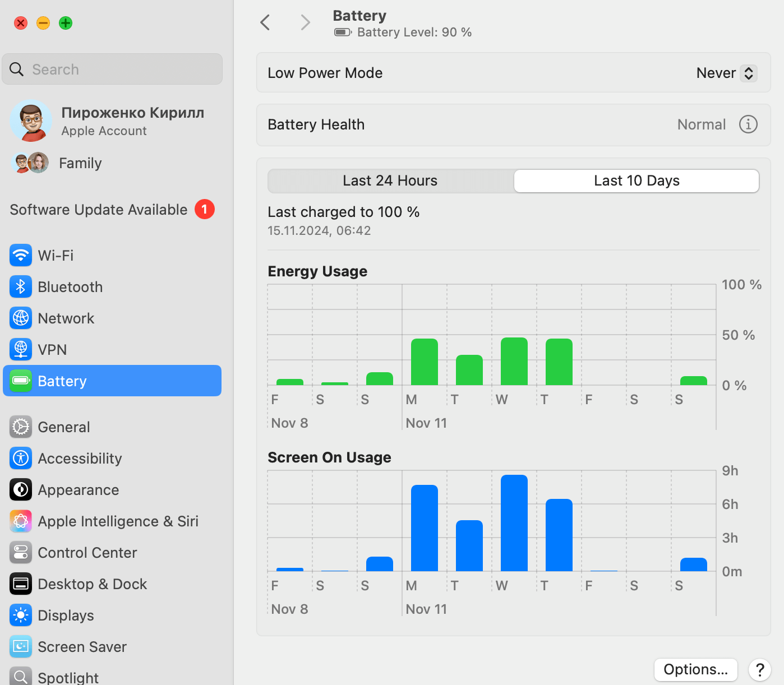Open Family sharing settings
784x685 pixels.
tap(80, 163)
